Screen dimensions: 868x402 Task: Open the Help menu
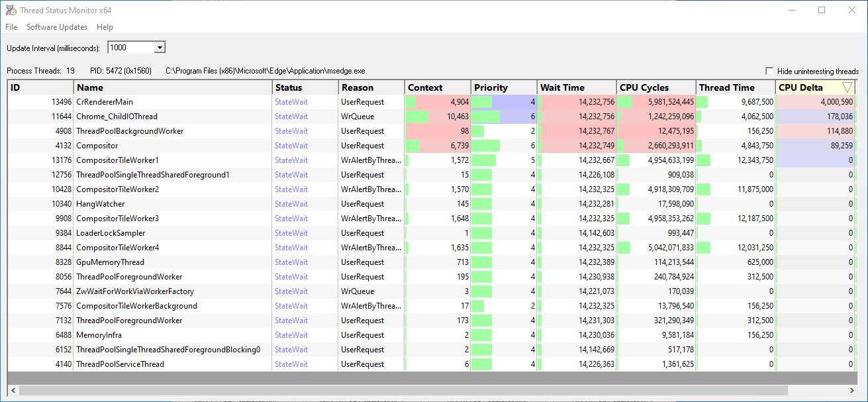coord(105,27)
